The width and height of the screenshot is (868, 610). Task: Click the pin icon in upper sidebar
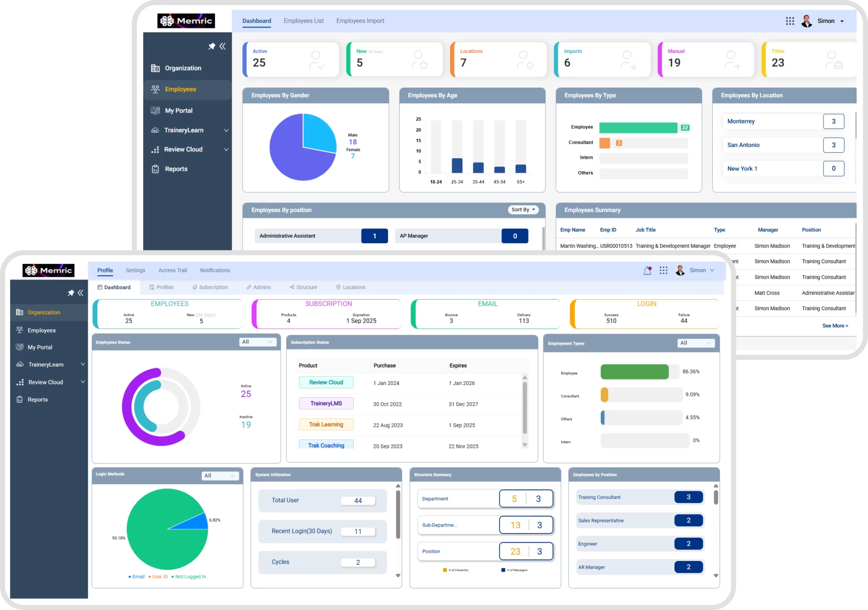(212, 46)
